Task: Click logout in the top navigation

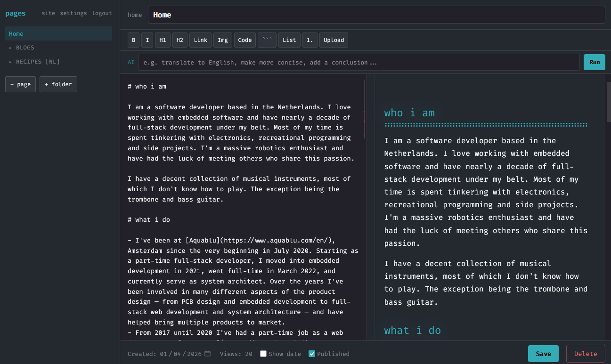Action: (x=102, y=13)
